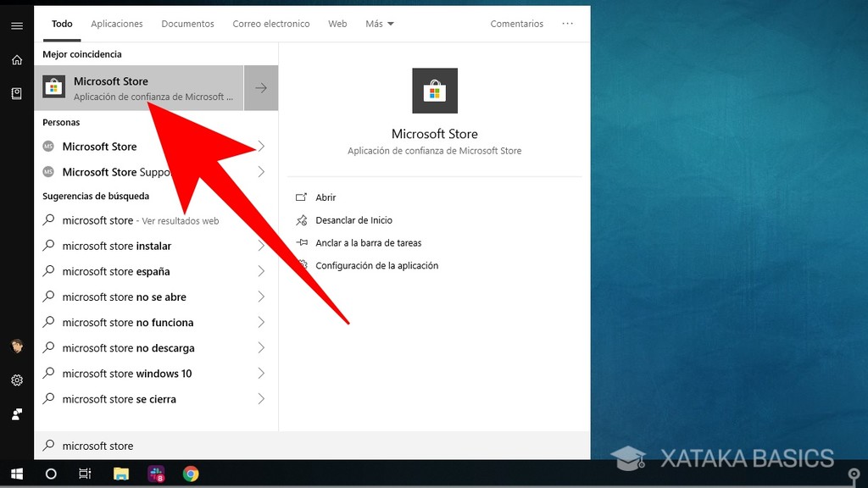868x488 pixels.
Task: Click the user avatar in sidebar
Action: pyautogui.click(x=17, y=347)
